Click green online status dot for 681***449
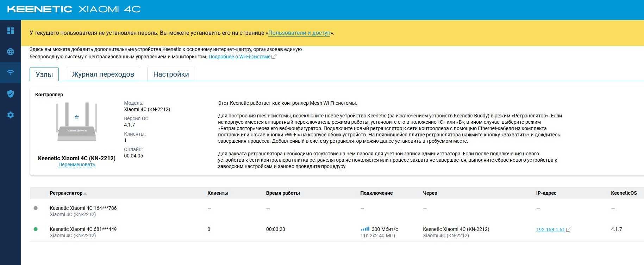This screenshot has height=265, width=644. tap(36, 229)
